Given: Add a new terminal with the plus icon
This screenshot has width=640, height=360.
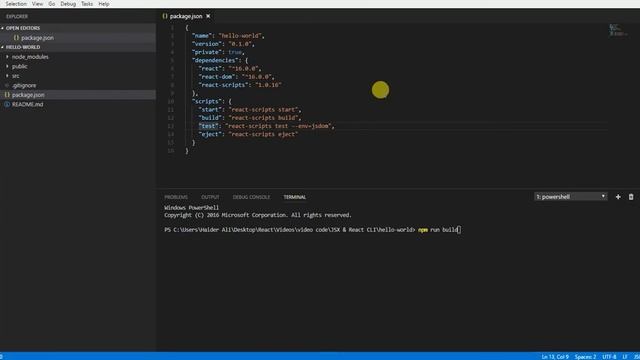Looking at the screenshot, I should point(618,197).
